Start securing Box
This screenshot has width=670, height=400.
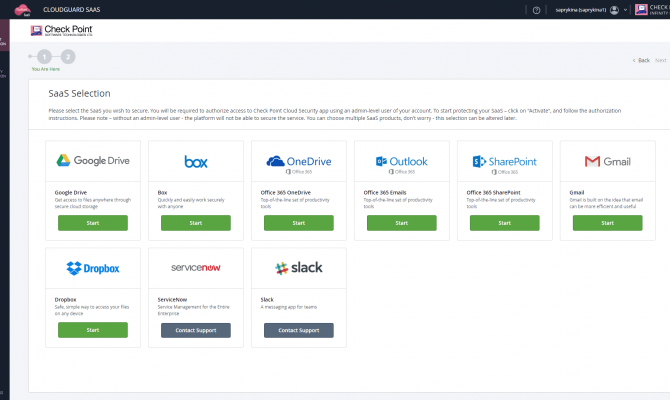coord(196,223)
